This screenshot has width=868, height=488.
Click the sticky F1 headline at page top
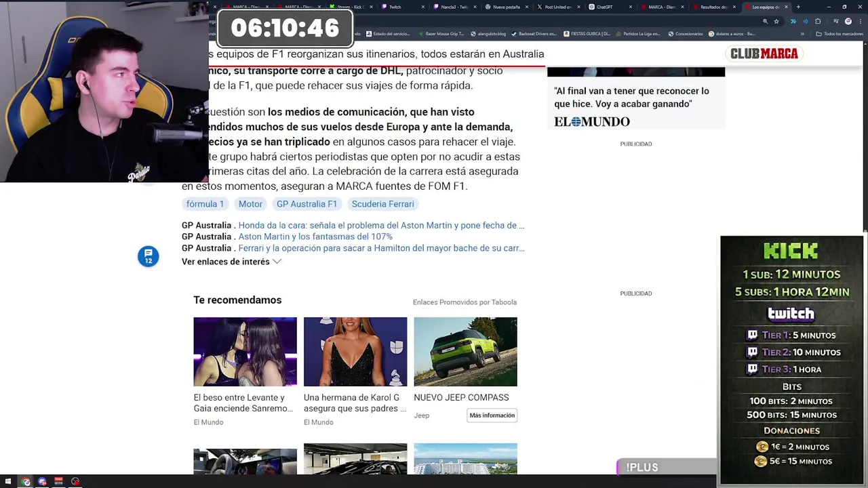point(376,54)
